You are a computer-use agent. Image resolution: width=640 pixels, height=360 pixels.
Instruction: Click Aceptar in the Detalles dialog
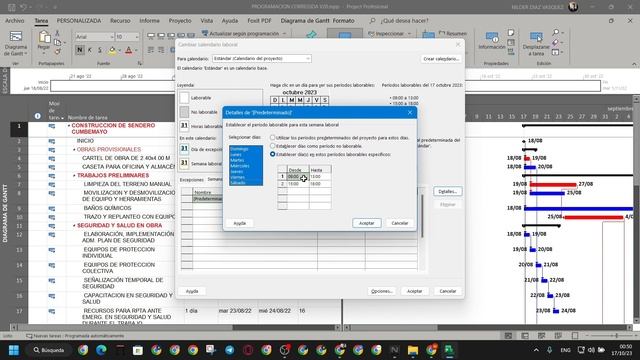click(367, 223)
